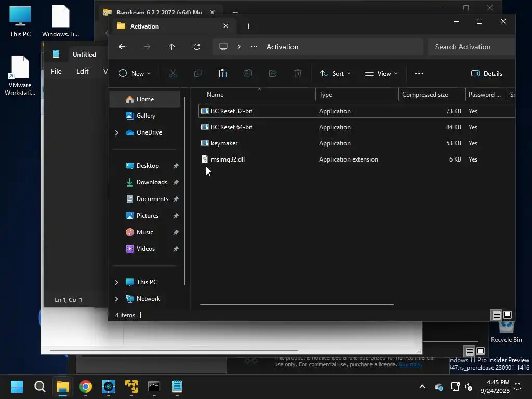This screenshot has height=399, width=532.
Task: Click the Copy icon in toolbar
Action: 198,73
